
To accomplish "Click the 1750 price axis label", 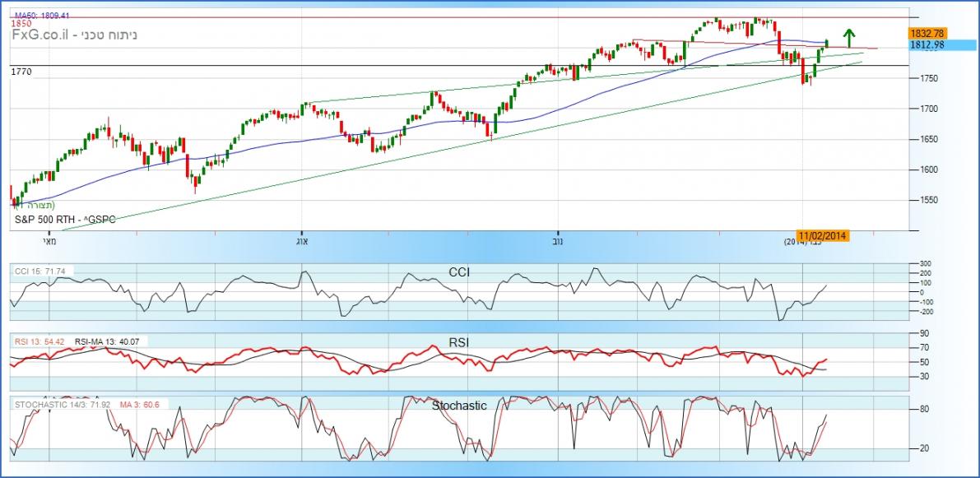I will (928, 78).
